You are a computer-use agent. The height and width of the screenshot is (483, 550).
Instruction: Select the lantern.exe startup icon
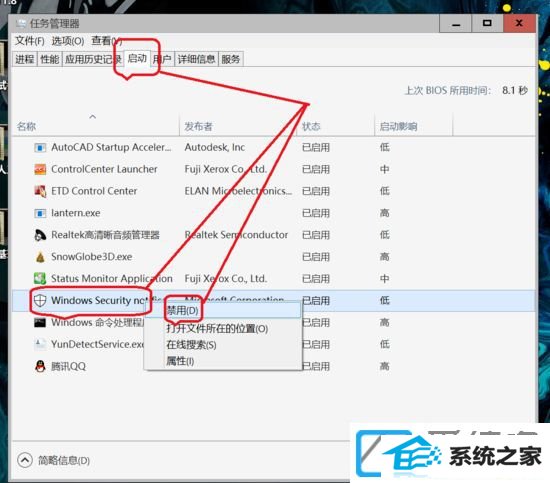click(x=40, y=213)
